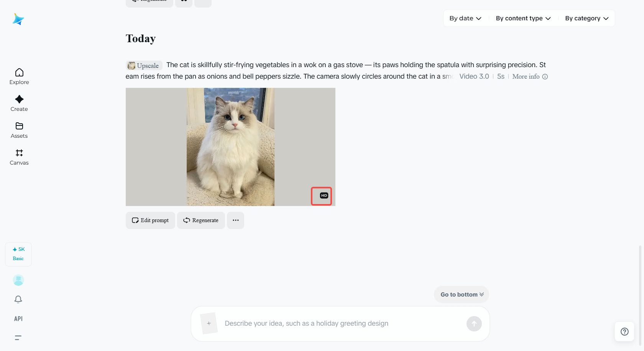644x351 pixels.
Task: Open the Explore page
Action: coord(19,76)
